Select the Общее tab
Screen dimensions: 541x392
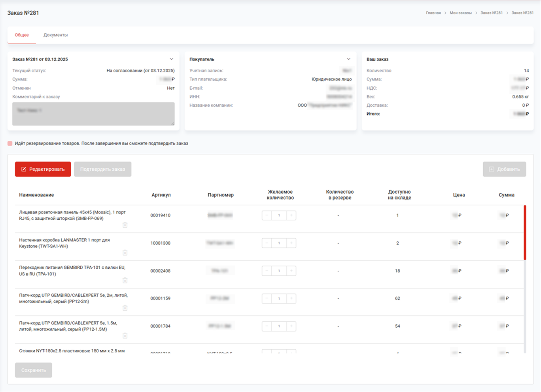22,35
